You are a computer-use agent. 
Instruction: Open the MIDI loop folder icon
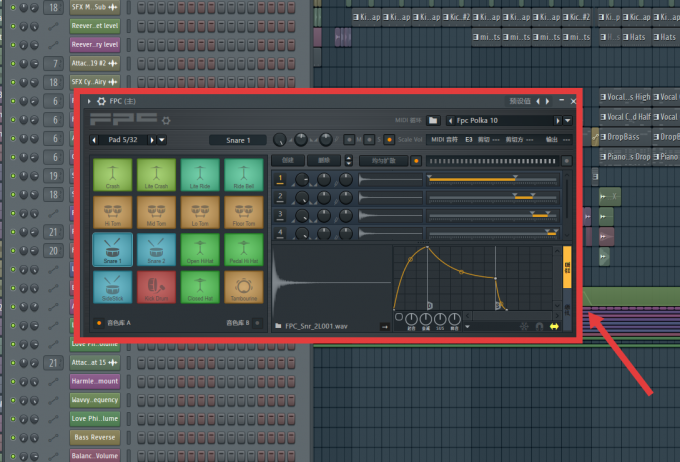pos(433,120)
